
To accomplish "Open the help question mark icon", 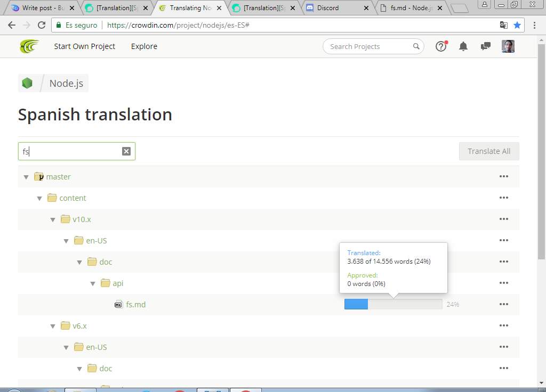I will [x=441, y=46].
